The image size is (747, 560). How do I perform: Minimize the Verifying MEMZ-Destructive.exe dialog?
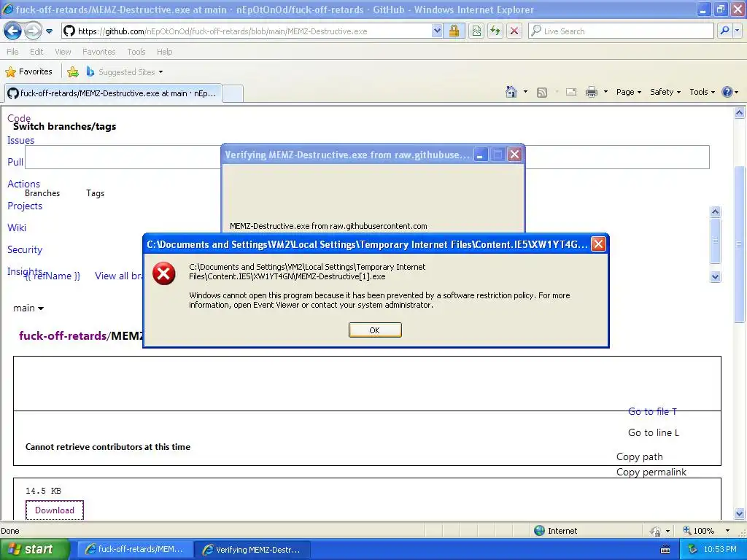tap(481, 155)
